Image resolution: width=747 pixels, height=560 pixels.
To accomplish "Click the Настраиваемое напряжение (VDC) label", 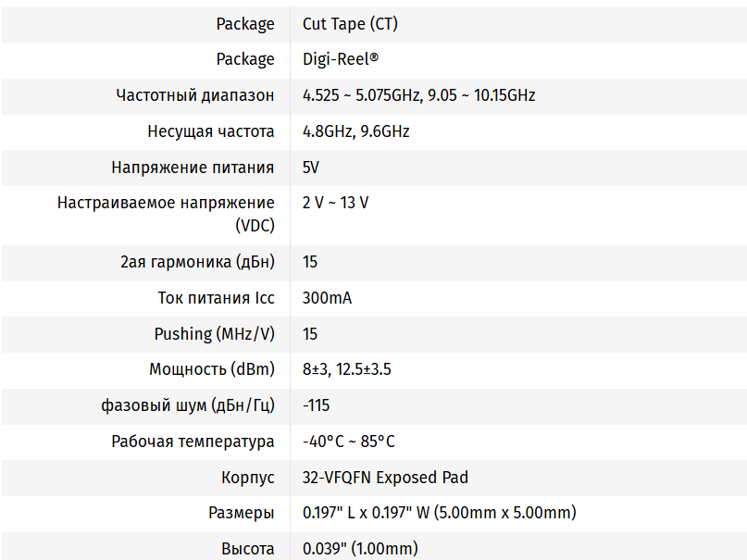I will click(166, 214).
